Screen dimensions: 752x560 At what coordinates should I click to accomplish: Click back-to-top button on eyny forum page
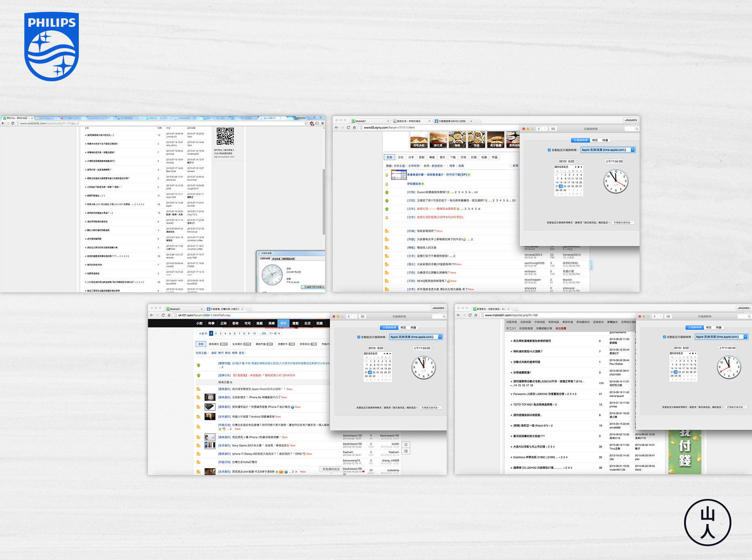pos(591,265)
